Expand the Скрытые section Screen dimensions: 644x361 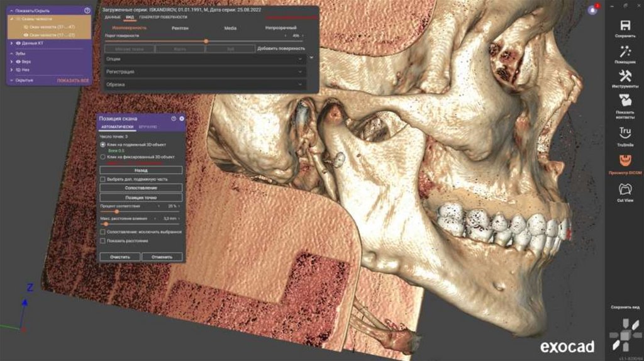coord(11,81)
